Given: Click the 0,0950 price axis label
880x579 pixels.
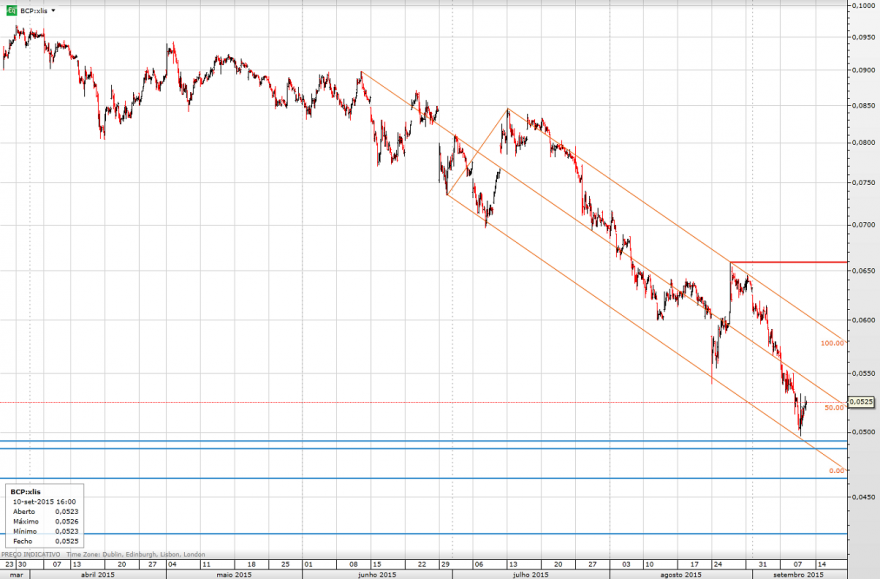Looking at the screenshot, I should [x=863, y=37].
